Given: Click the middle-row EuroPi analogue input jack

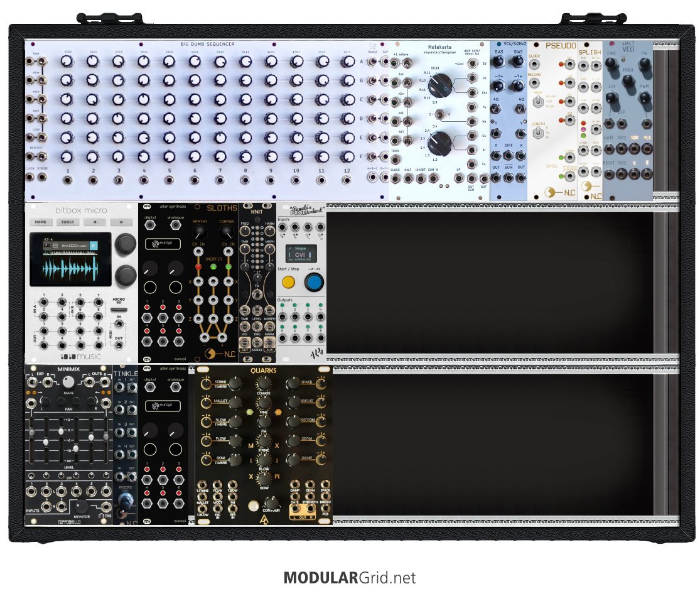Looking at the screenshot, I should point(175,225).
